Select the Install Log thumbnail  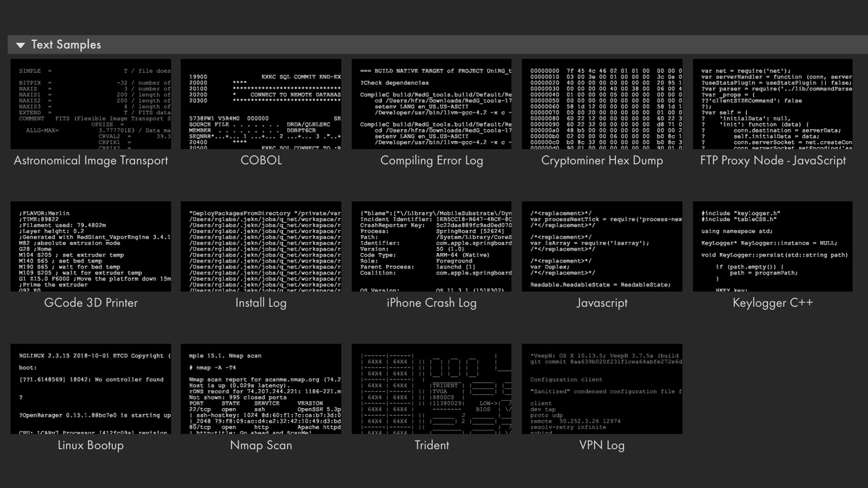tap(261, 246)
